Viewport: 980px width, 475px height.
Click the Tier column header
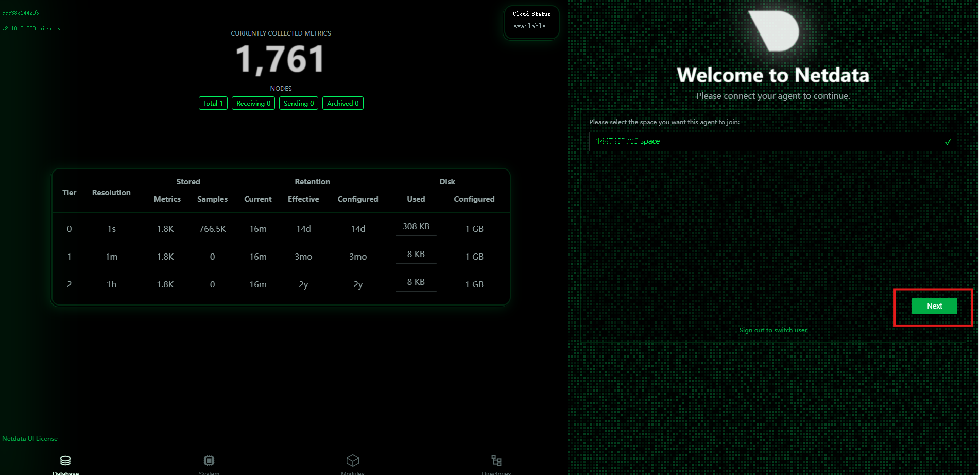[x=70, y=193]
